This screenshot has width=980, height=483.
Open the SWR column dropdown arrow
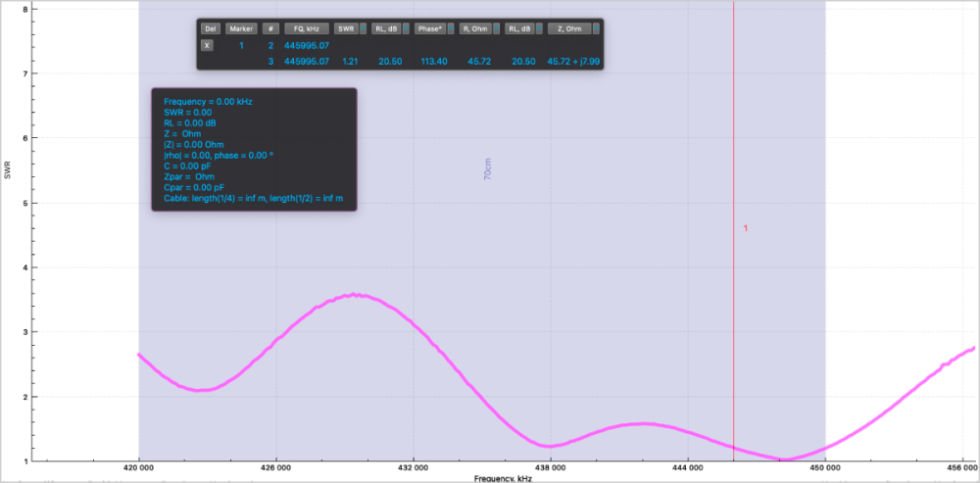click(x=364, y=29)
